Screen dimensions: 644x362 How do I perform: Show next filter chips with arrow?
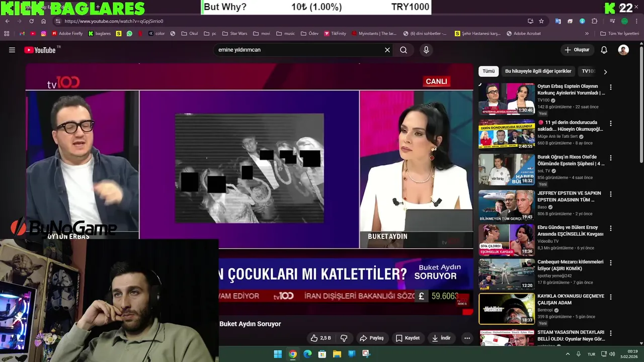click(605, 71)
